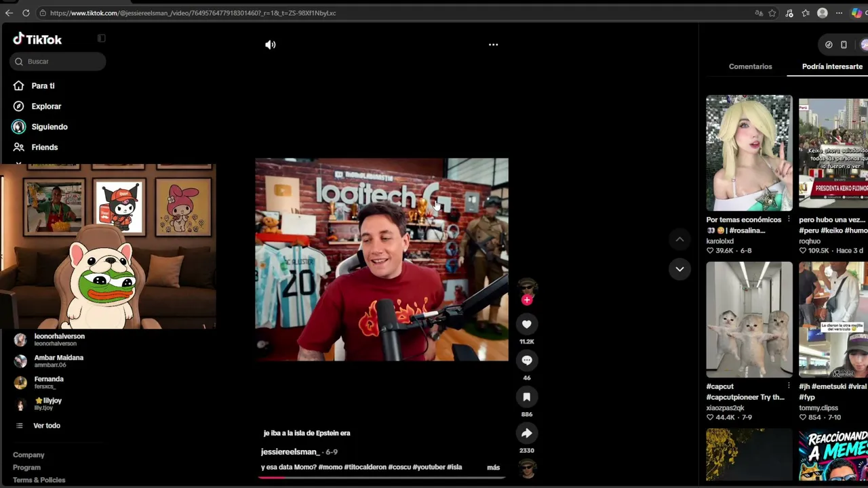The height and width of the screenshot is (488, 868).
Task: Switch to the Comentarios tab
Action: 750,66
